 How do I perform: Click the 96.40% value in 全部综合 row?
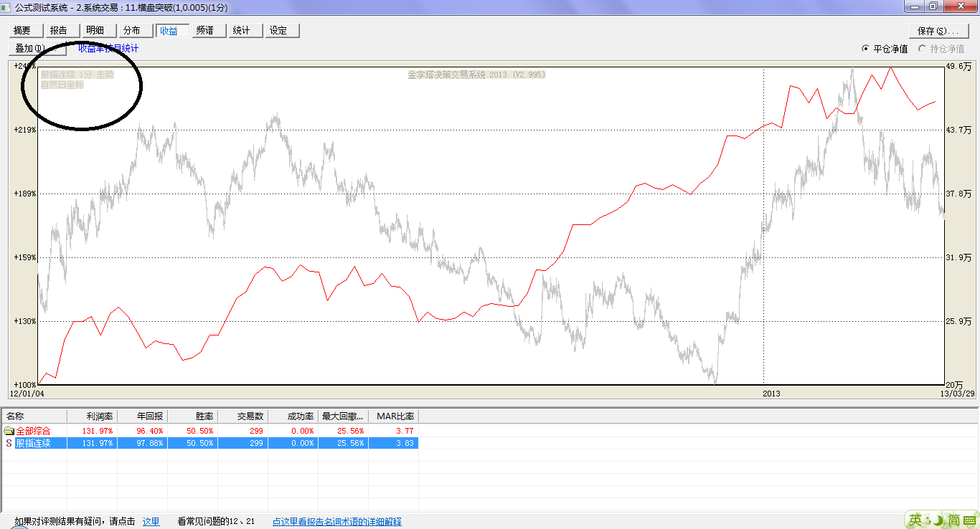[150, 431]
